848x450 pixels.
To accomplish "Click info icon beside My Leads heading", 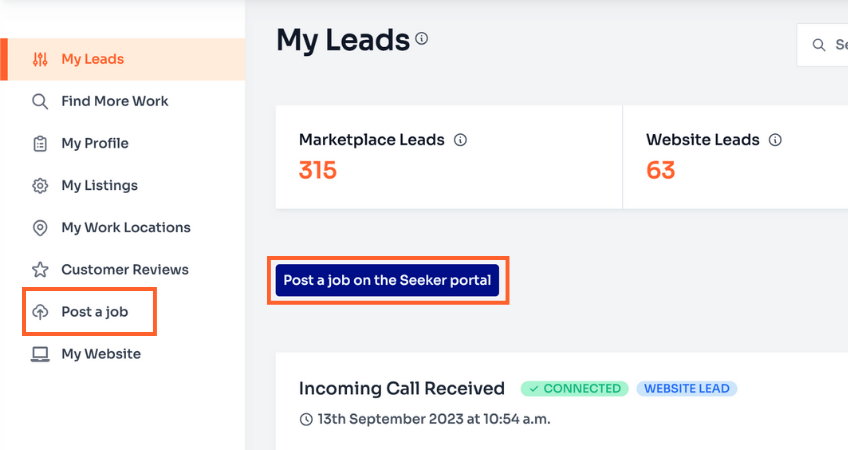I will (422, 39).
